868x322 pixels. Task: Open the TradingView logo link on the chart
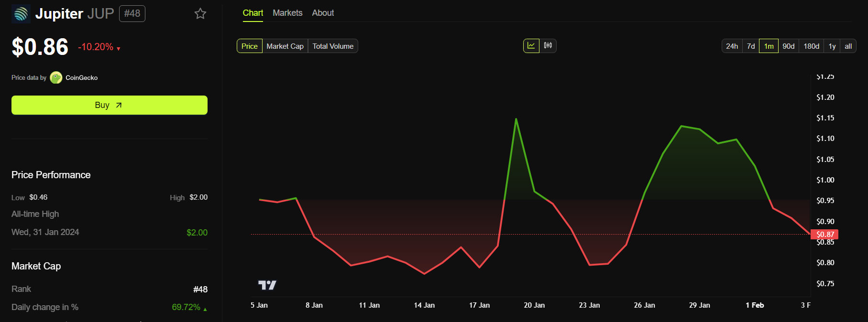pyautogui.click(x=267, y=285)
